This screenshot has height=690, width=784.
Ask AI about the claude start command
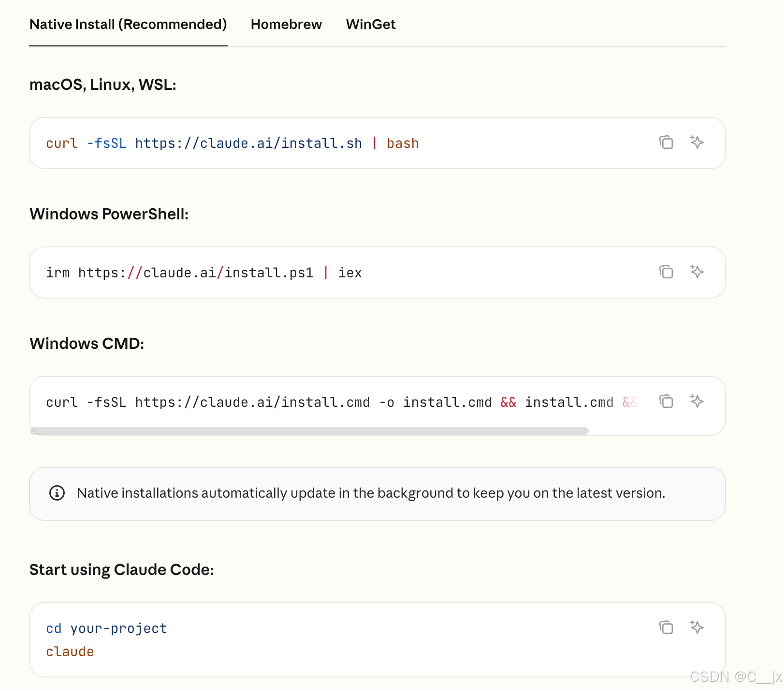(x=697, y=627)
